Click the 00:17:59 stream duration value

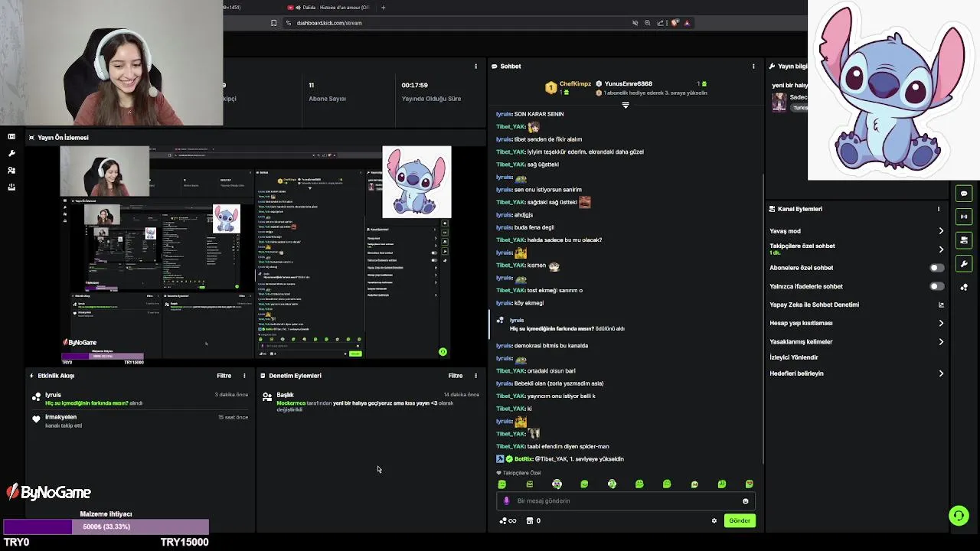point(414,85)
